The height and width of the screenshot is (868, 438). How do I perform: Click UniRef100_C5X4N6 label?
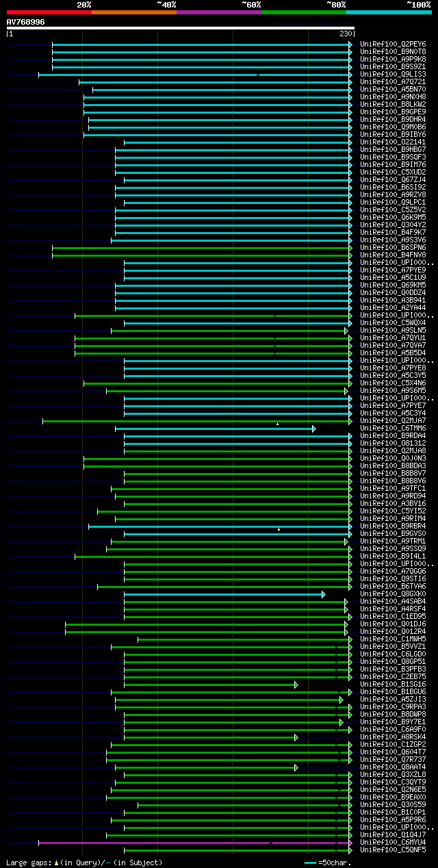tap(393, 383)
